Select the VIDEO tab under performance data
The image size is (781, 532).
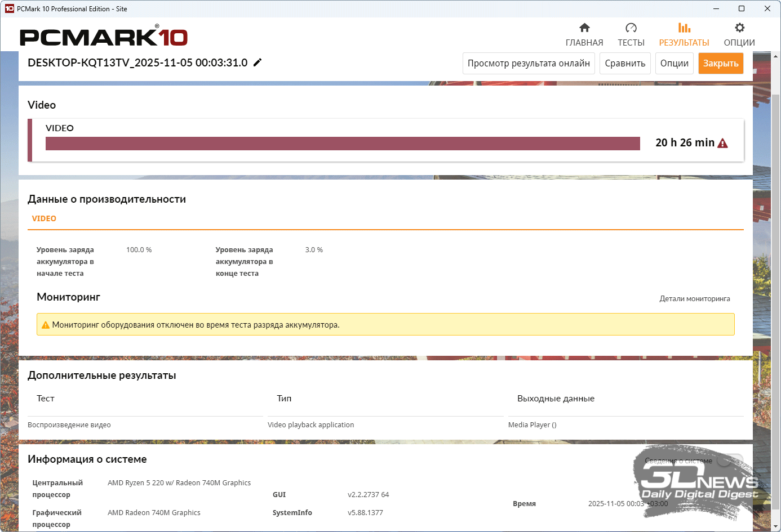point(44,218)
